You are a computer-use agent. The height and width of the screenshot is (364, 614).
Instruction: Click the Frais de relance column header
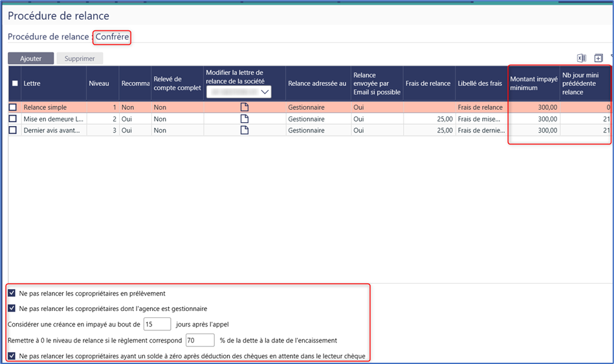pyautogui.click(x=429, y=83)
